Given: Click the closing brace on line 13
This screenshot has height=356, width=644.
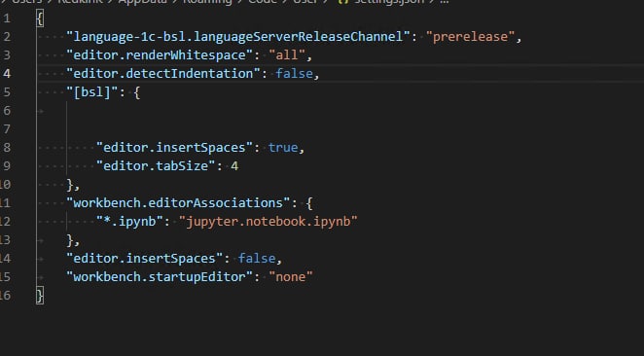Looking at the screenshot, I should [70, 240].
